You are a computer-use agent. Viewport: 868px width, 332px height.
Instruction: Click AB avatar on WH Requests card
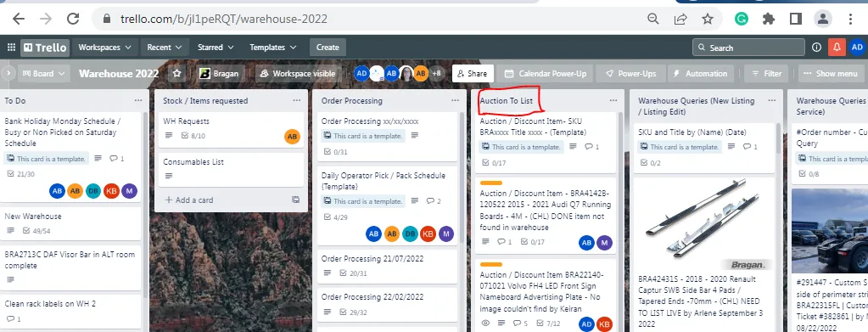pos(292,137)
